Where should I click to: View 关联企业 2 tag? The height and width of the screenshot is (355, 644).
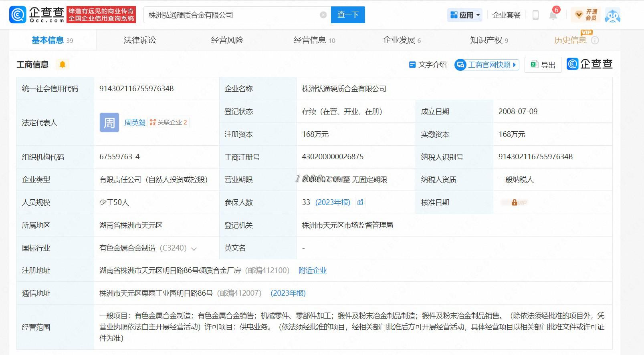pos(169,122)
